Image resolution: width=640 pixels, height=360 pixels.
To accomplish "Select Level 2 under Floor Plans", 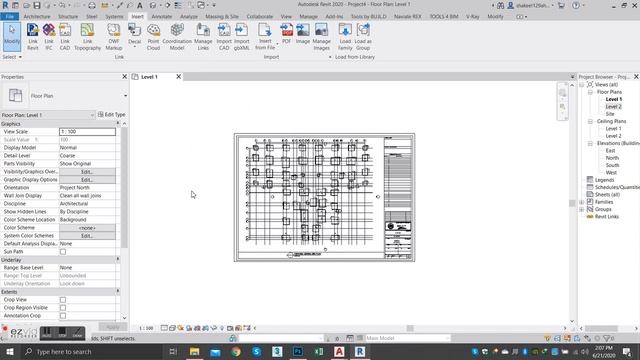I will (613, 107).
